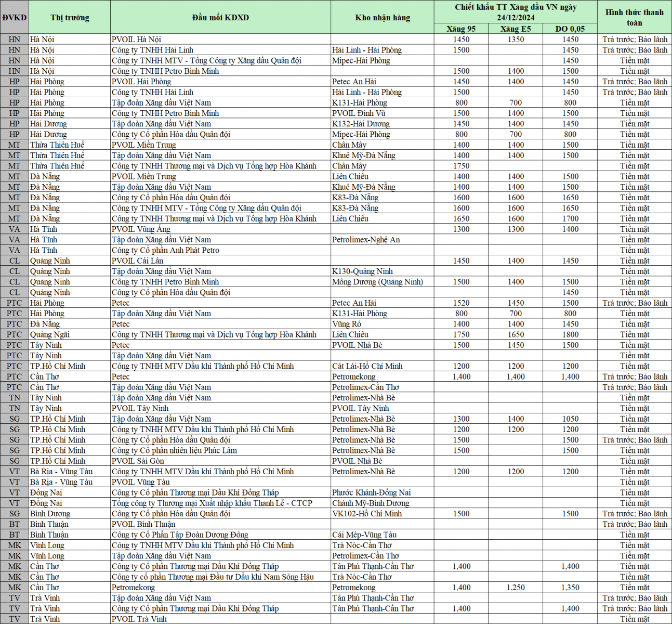Viewport: 672px width, 624px height.
Task: Select the PVOIL Hà Nội cell
Action: (220, 40)
